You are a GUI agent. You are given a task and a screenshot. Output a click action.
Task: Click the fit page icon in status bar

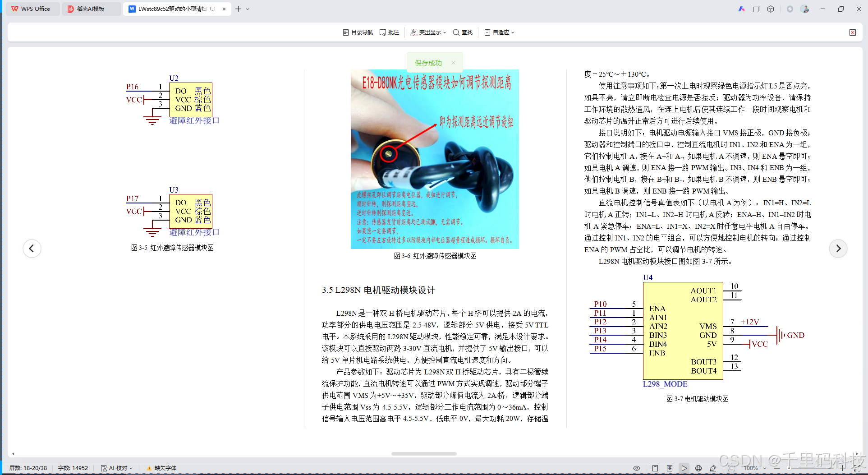click(731, 468)
